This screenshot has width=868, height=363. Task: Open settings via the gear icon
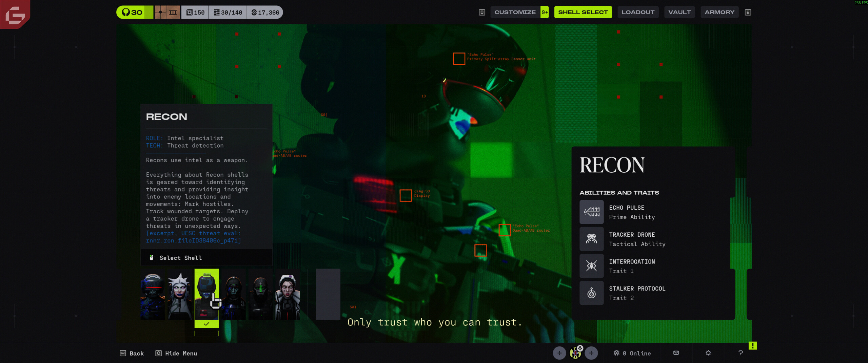tap(708, 353)
